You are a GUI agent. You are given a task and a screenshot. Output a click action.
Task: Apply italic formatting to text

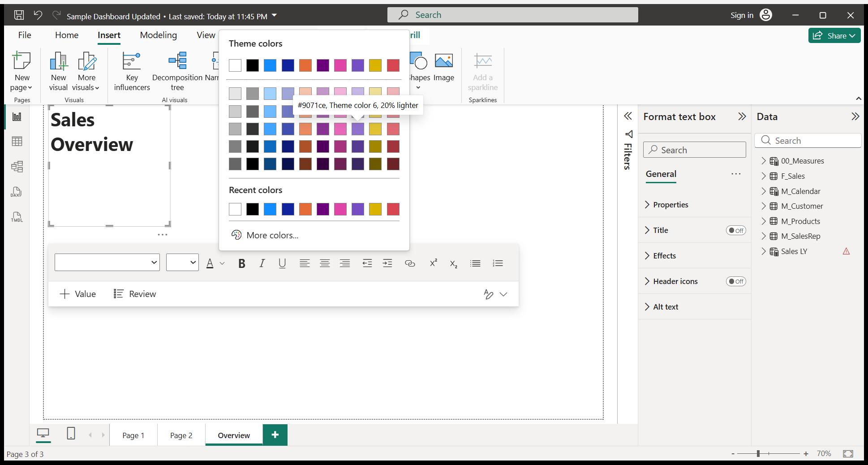[x=262, y=263]
